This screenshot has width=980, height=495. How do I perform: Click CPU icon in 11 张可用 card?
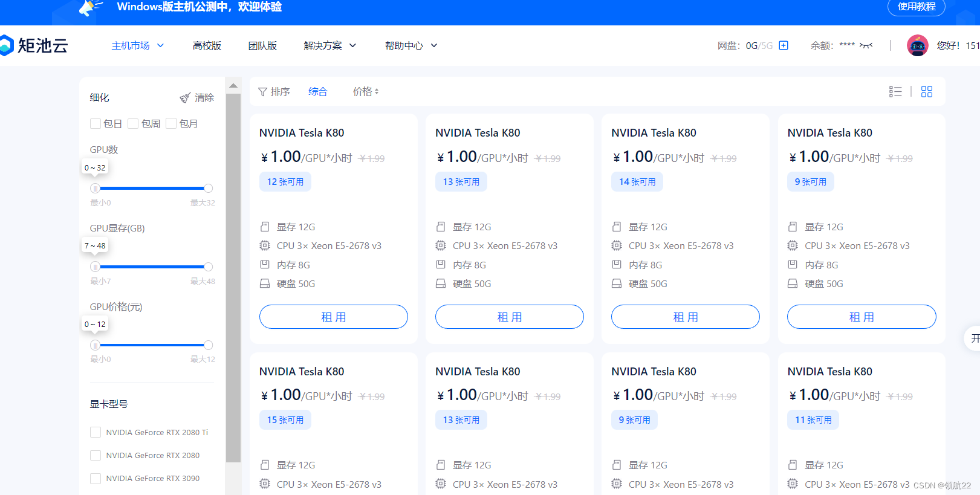tap(793, 484)
